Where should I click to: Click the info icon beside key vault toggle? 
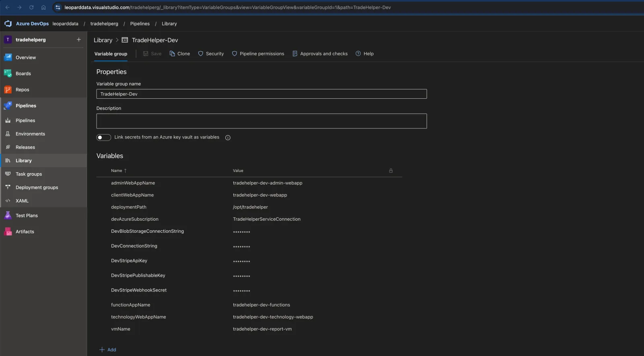click(x=228, y=138)
